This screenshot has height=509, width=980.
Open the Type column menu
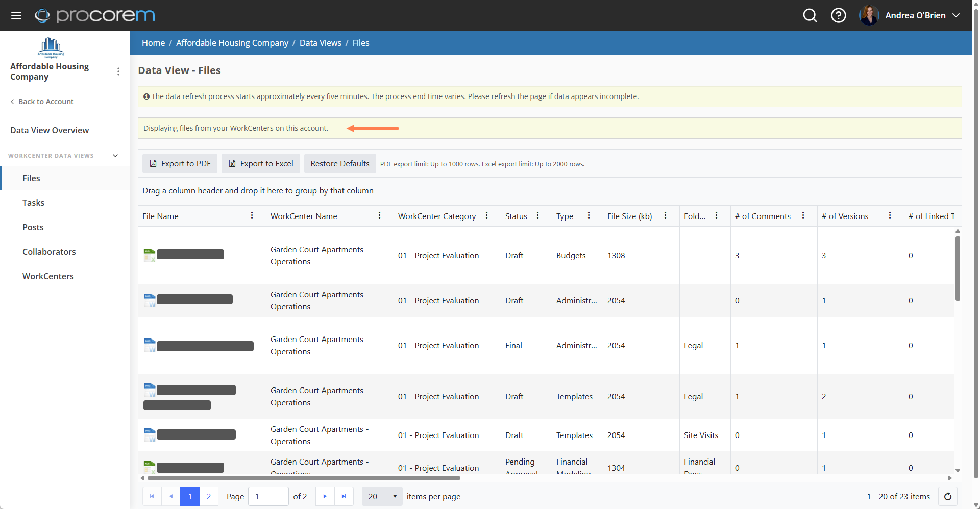(x=589, y=215)
